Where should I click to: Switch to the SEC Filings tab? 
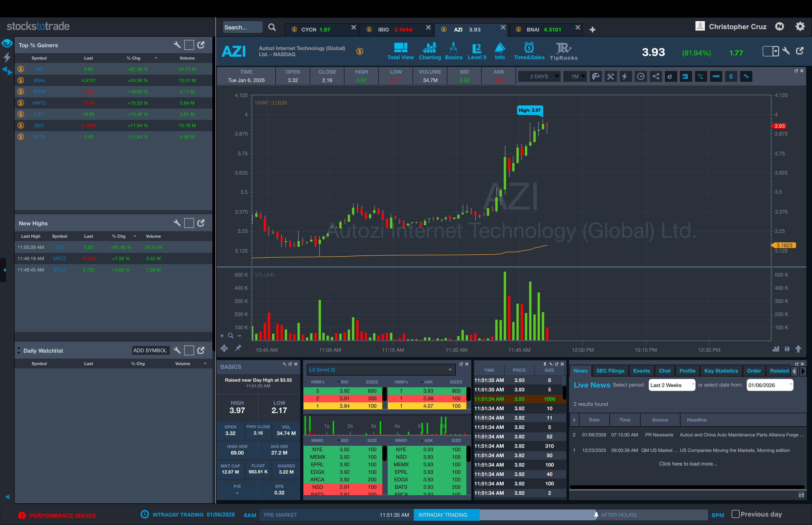610,371
